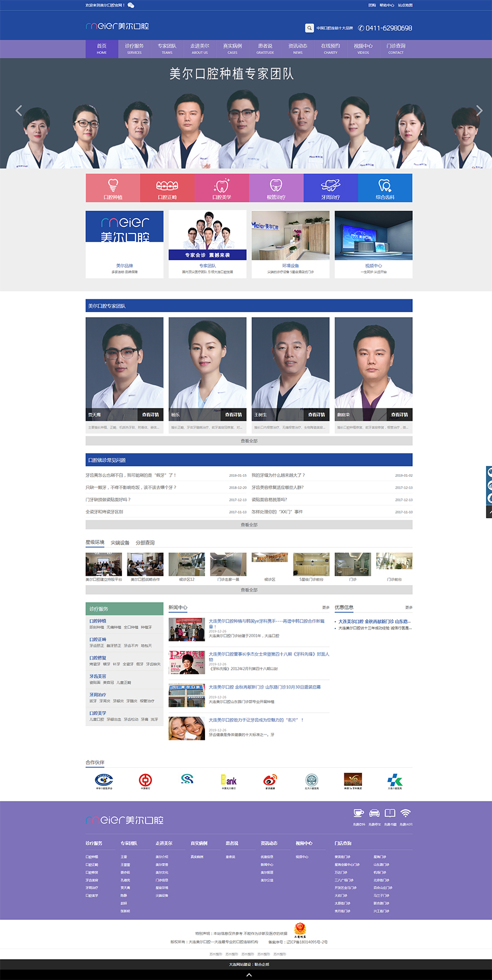This screenshot has height=980, width=492.
Task: Open the 诊疗服务 SERVICES nav menu
Action: point(134,49)
